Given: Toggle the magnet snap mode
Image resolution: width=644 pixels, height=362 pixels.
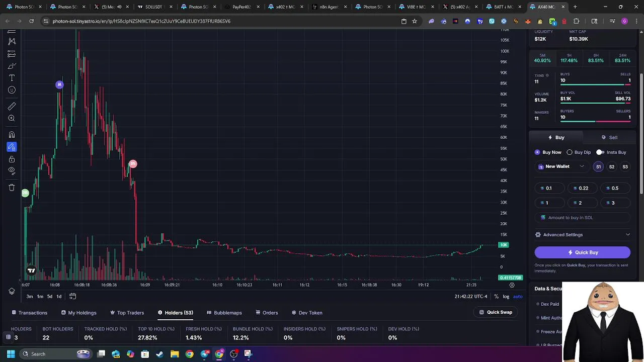Looking at the screenshot, I should tap(12, 135).
